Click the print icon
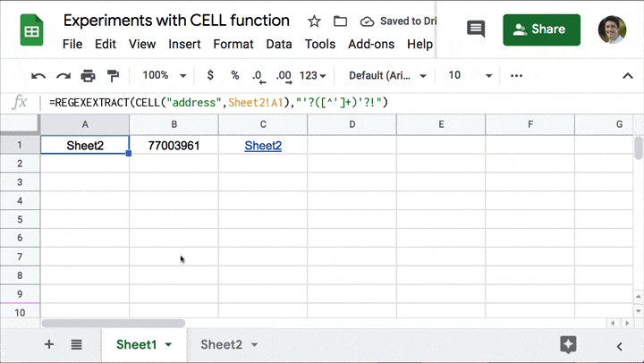644x363 pixels. [88, 76]
